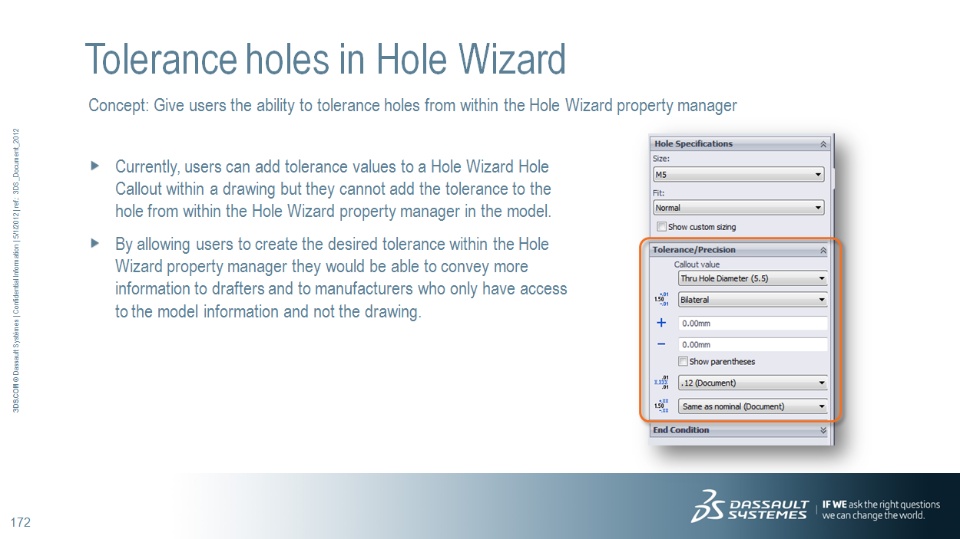
Task: Open the Size dropdown showing M5
Action: tap(738, 175)
